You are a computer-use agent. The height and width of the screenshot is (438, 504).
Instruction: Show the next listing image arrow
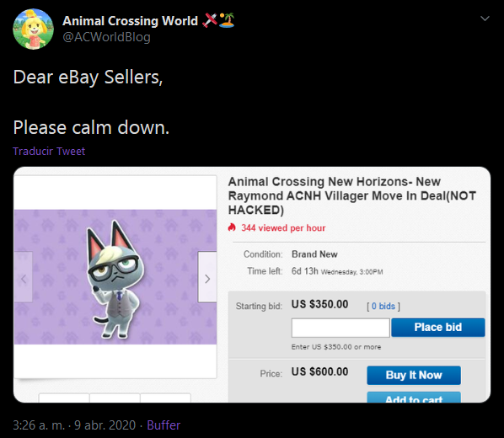coord(207,277)
